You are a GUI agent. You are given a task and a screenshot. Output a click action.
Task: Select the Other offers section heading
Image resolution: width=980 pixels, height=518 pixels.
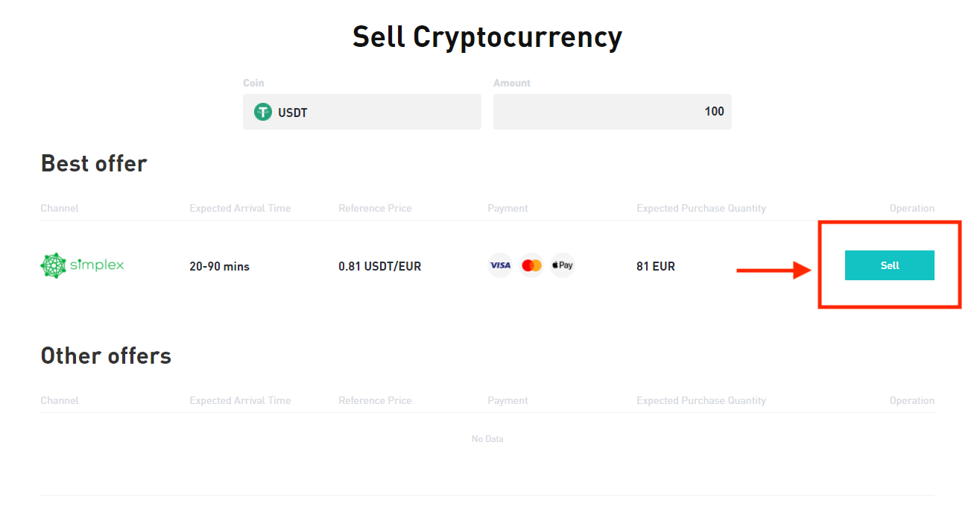coord(106,356)
